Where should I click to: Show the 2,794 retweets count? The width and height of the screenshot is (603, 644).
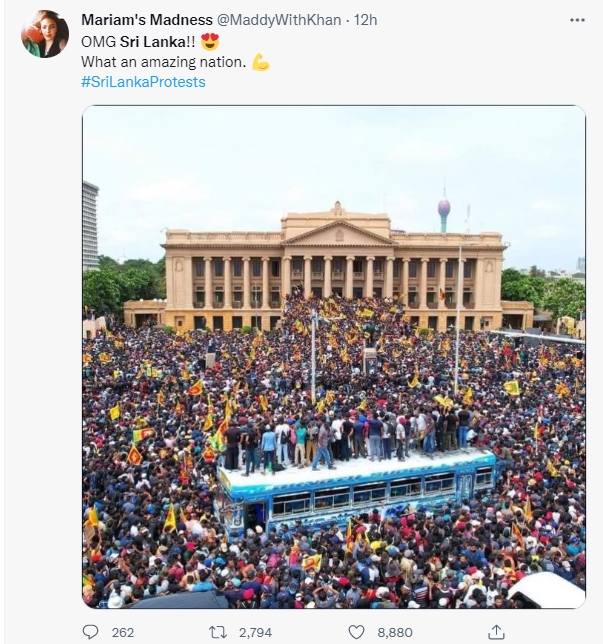[255, 632]
